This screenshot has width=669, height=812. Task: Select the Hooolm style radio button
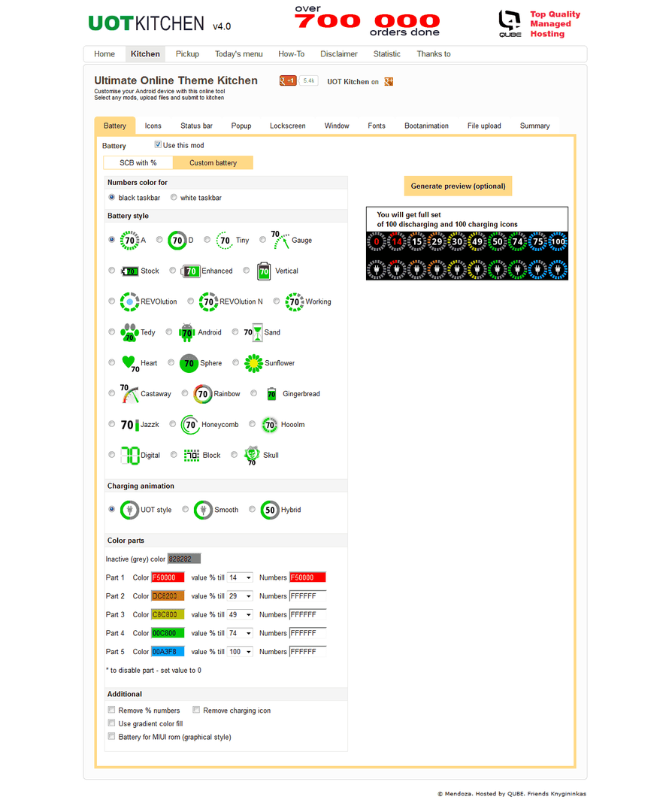252,424
